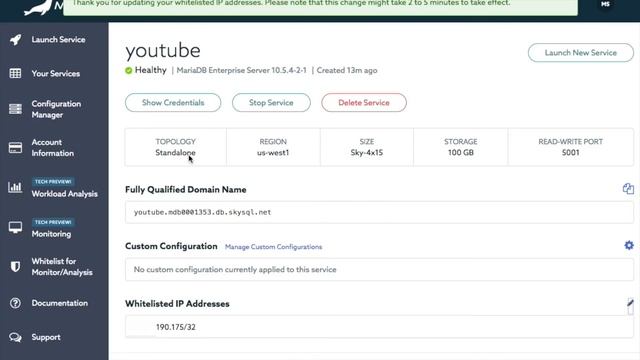Open custom configuration gear settings

coord(629,245)
